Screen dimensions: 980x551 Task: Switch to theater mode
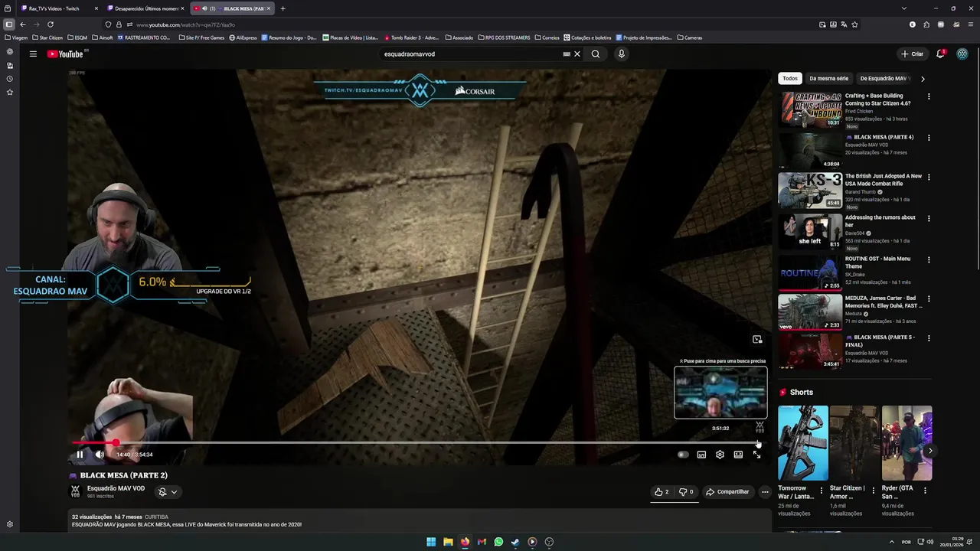tap(738, 455)
